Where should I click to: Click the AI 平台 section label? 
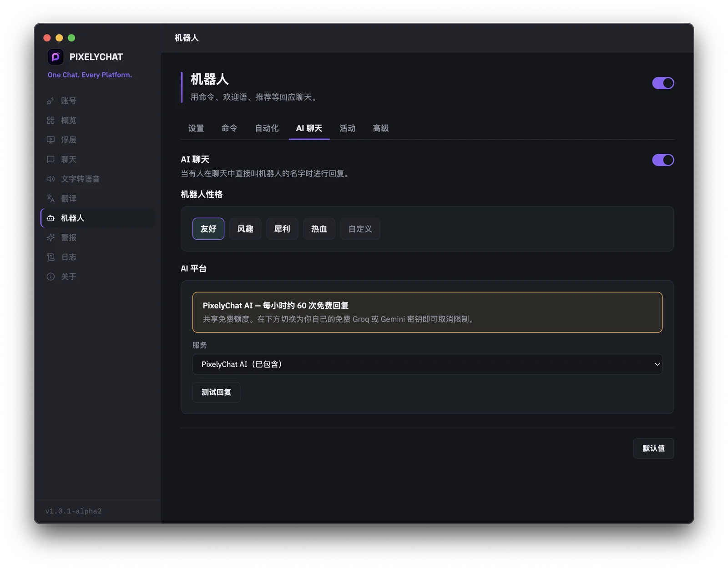(x=194, y=269)
